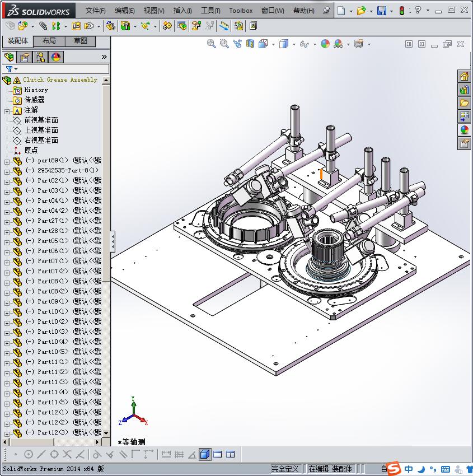Expand the 注解 annotations folder
This screenshot has height=476, width=473.
(x=7, y=111)
